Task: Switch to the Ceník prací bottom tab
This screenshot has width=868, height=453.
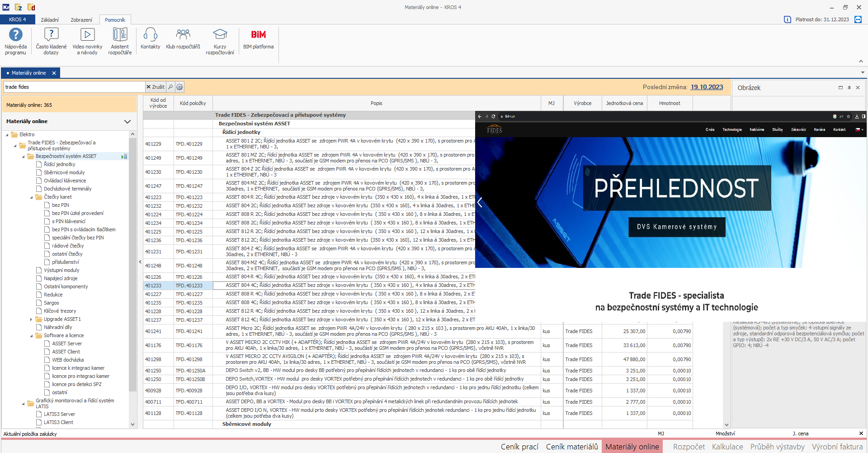Action: [x=519, y=447]
